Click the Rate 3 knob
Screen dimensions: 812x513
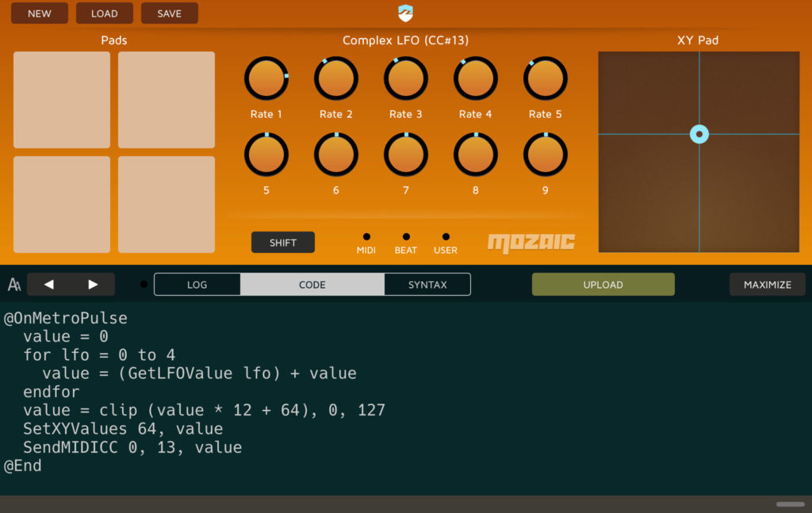[405, 78]
